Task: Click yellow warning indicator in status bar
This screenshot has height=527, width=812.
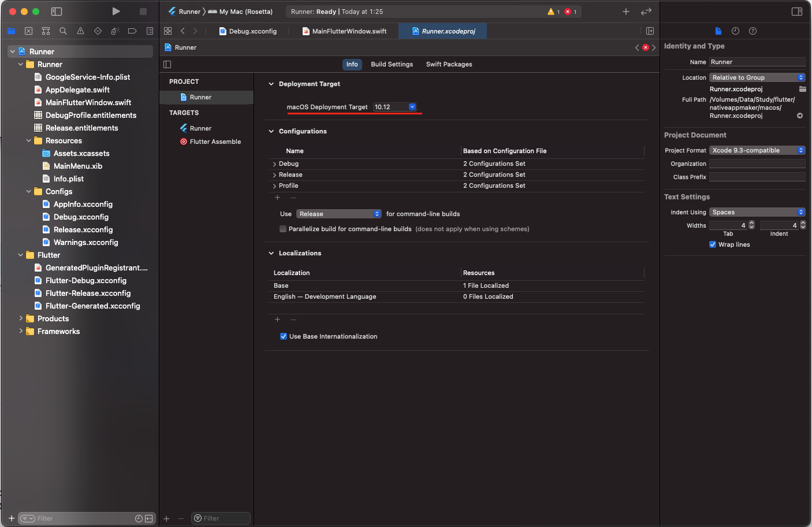Action: (553, 12)
